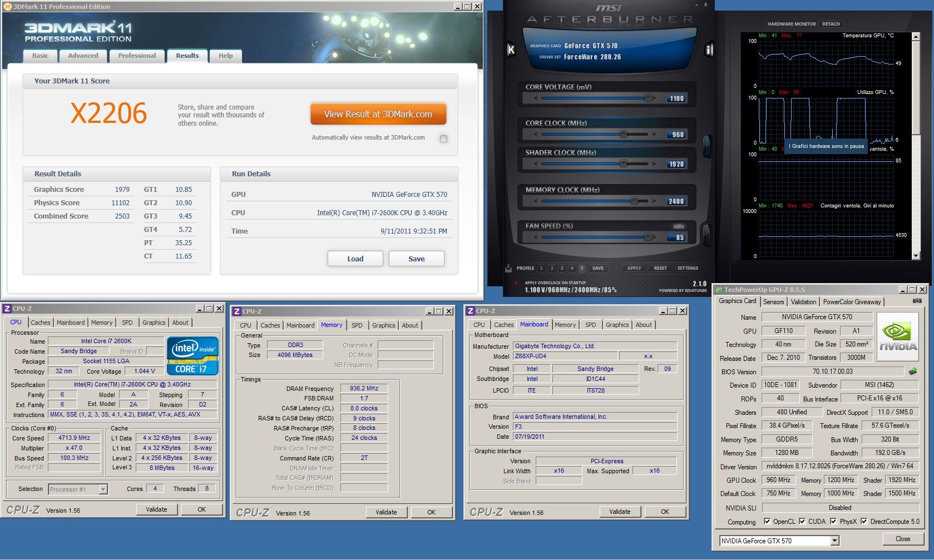Viewport: 934px width, 560px height.
Task: Toggle CUDA checkbox in GPU-Z
Action: pyautogui.click(x=802, y=522)
